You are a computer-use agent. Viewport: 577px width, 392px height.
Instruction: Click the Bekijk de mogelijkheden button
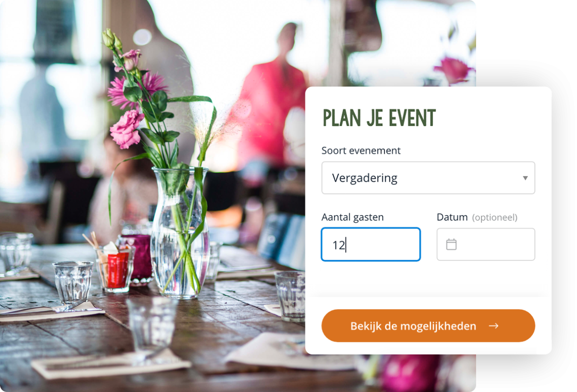point(428,326)
